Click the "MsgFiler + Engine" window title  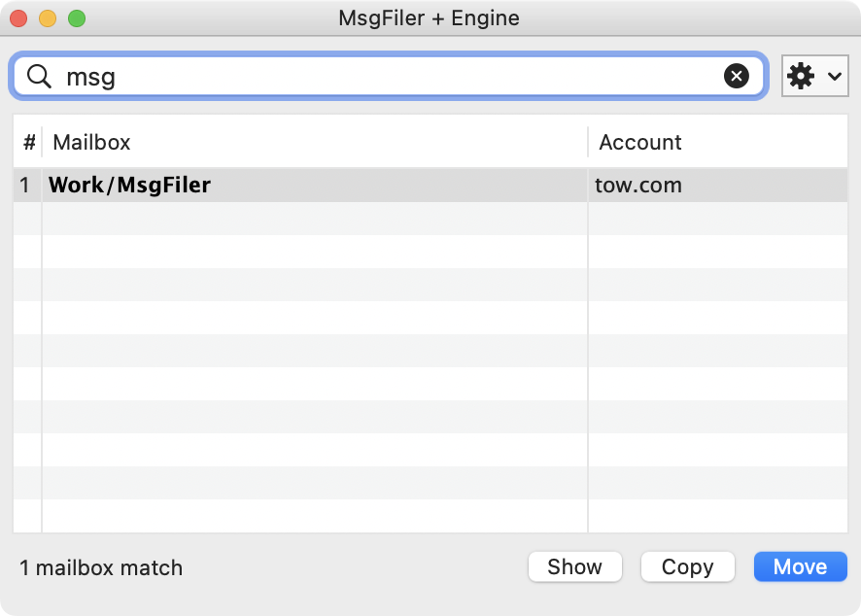click(429, 18)
